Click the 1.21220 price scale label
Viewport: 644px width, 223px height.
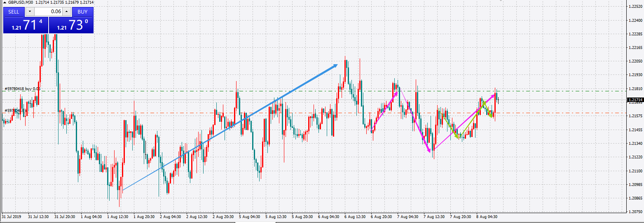(x=636, y=157)
